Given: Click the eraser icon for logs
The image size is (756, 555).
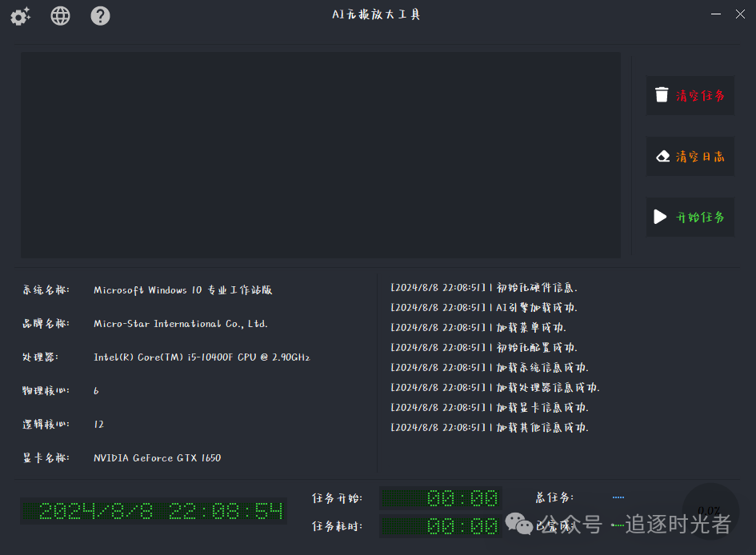Looking at the screenshot, I should 663,156.
